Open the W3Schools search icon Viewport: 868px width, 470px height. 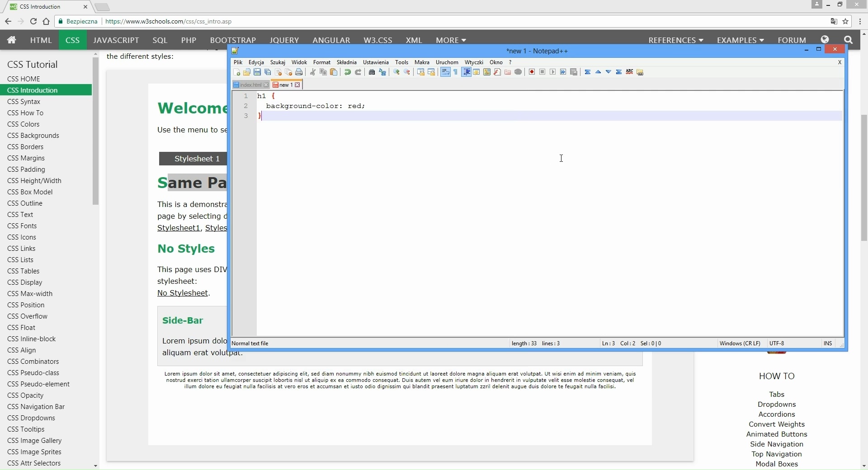click(x=849, y=40)
